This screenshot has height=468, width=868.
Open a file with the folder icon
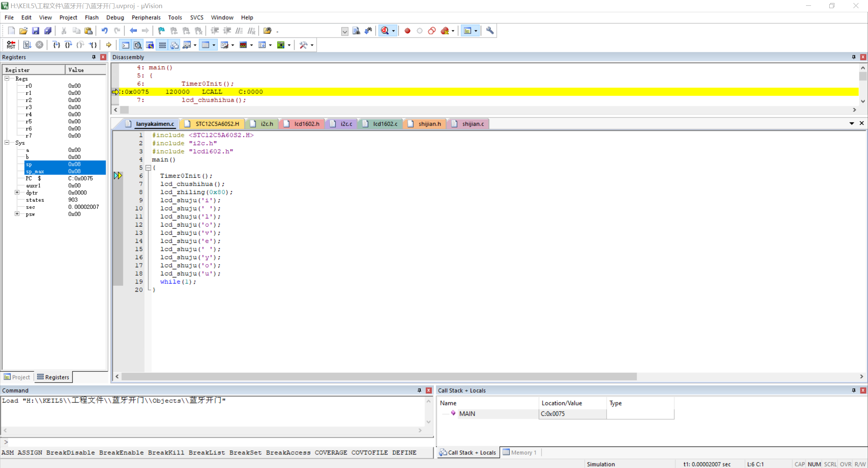[x=23, y=31]
